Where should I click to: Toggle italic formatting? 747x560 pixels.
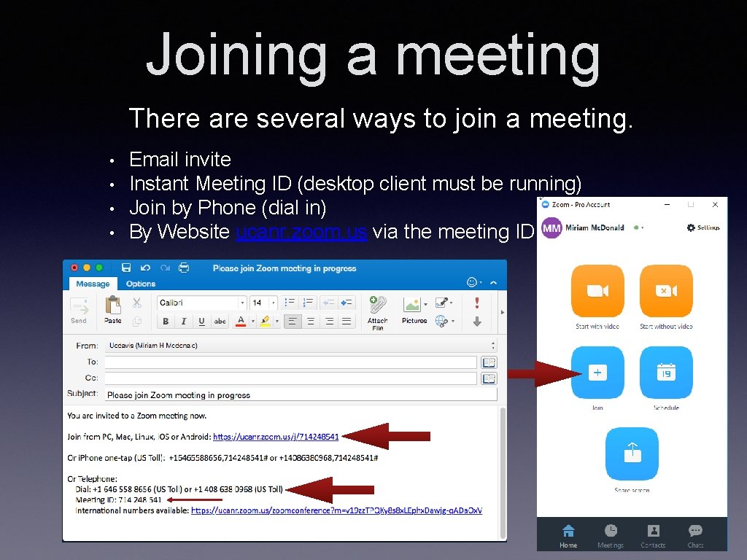[183, 320]
